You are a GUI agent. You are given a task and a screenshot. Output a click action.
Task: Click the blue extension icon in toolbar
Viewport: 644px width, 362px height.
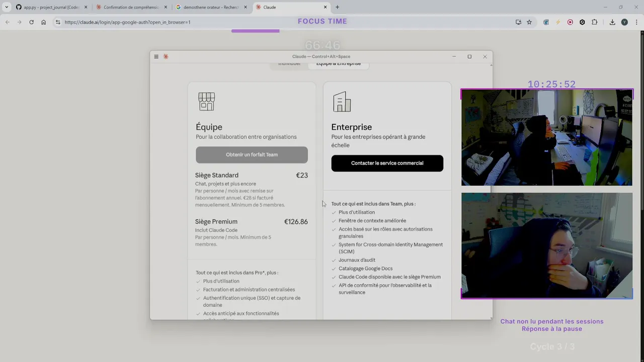click(x=546, y=22)
